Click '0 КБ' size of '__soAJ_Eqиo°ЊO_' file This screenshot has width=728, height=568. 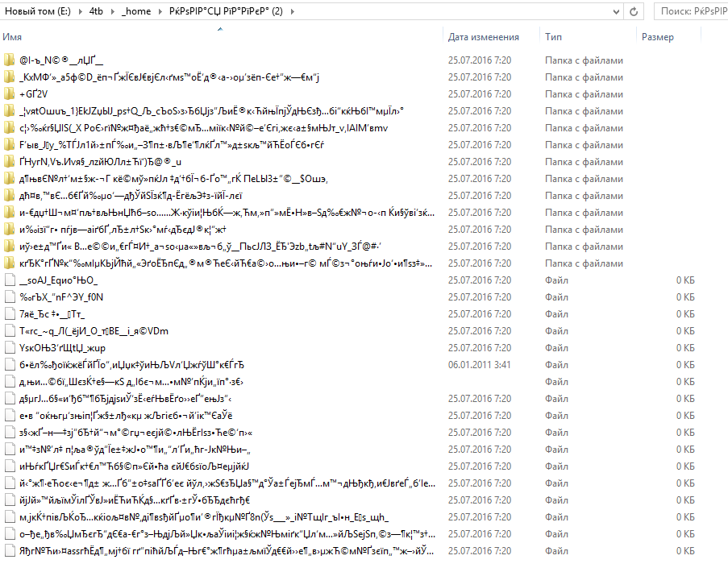coord(685,280)
